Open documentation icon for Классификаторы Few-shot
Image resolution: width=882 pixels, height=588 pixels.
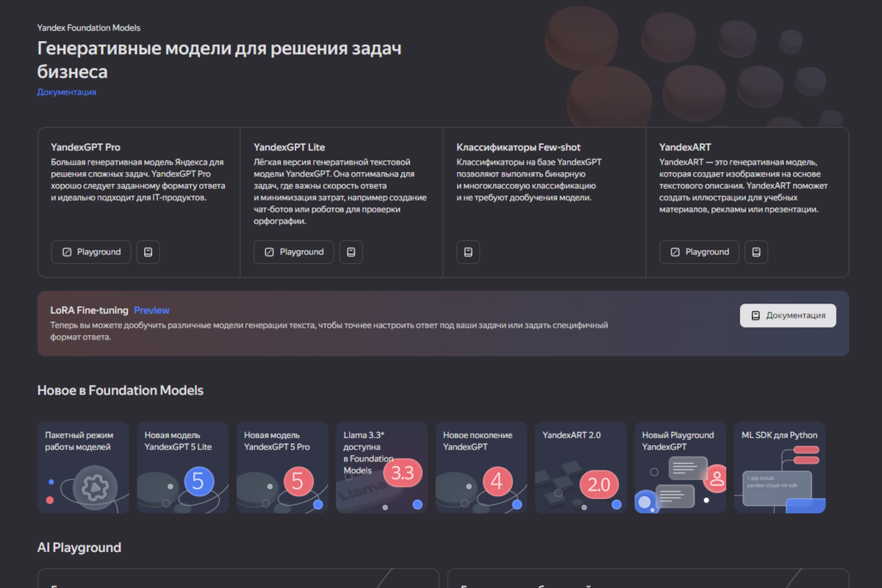(468, 252)
